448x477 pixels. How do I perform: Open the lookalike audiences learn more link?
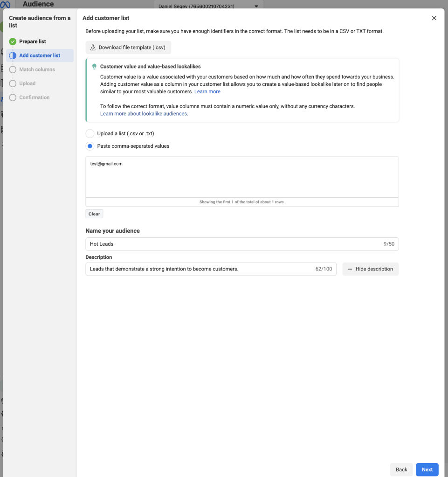pyautogui.click(x=144, y=113)
